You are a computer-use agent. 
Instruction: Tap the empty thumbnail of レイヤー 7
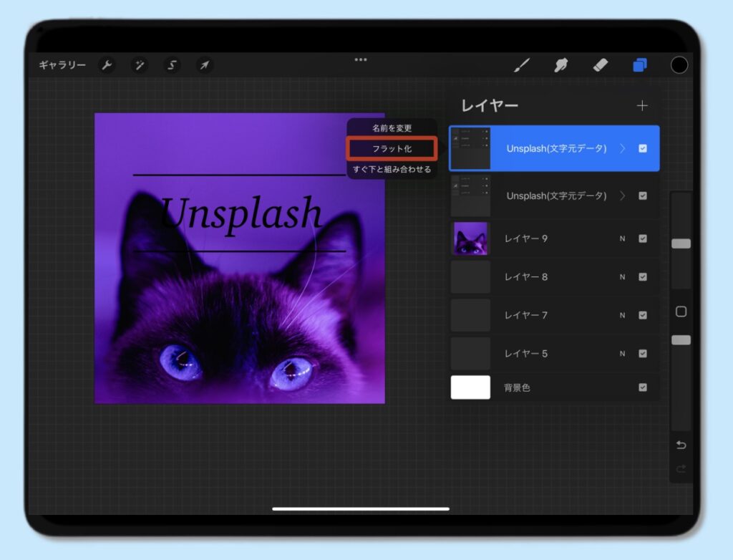pos(470,315)
